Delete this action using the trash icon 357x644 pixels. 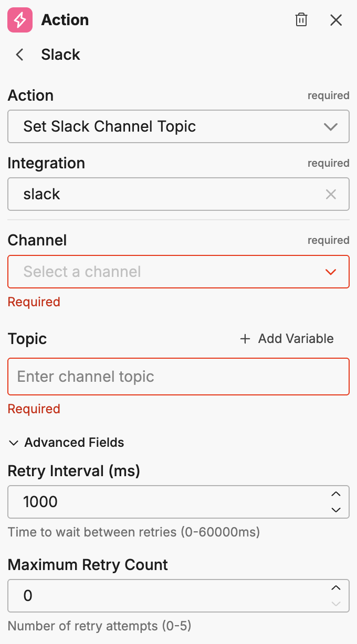[301, 19]
